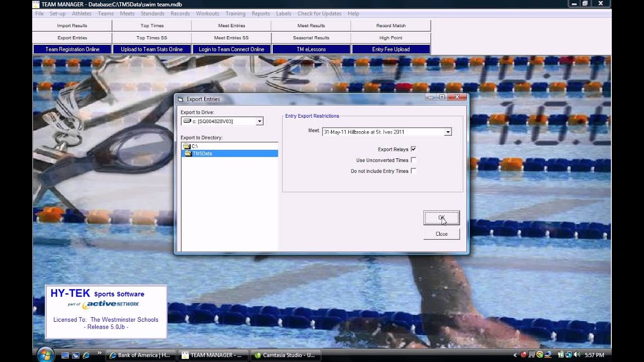Maximize the Export Entries dialog

coord(442,97)
